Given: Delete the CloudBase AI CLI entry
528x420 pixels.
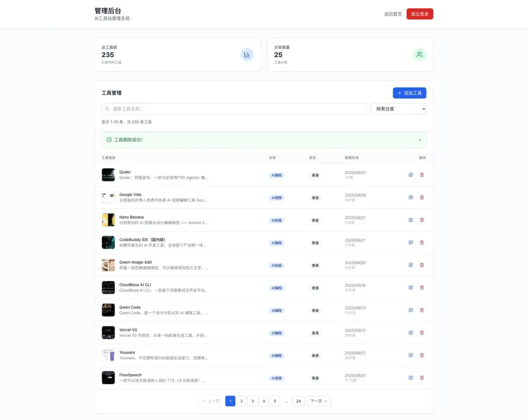Looking at the screenshot, I should tap(421, 287).
